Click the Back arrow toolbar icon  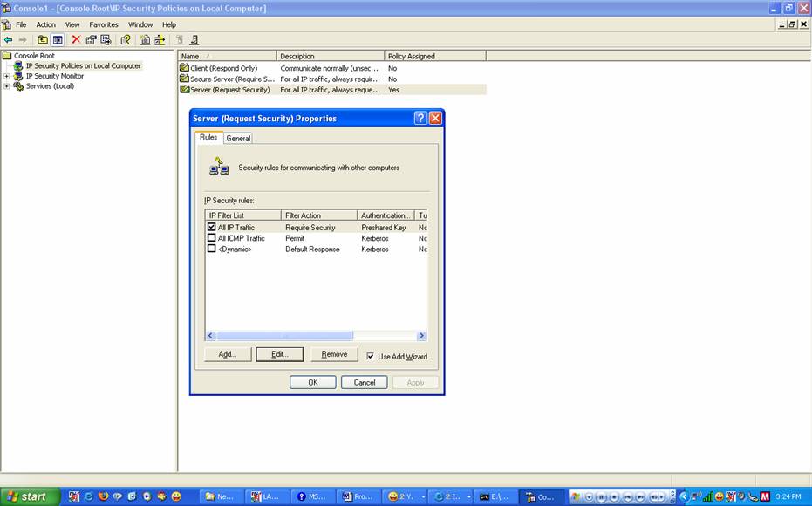coord(9,39)
